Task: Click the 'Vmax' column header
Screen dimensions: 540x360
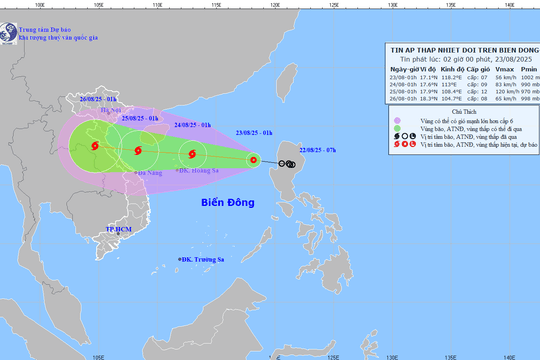Action: point(505,69)
